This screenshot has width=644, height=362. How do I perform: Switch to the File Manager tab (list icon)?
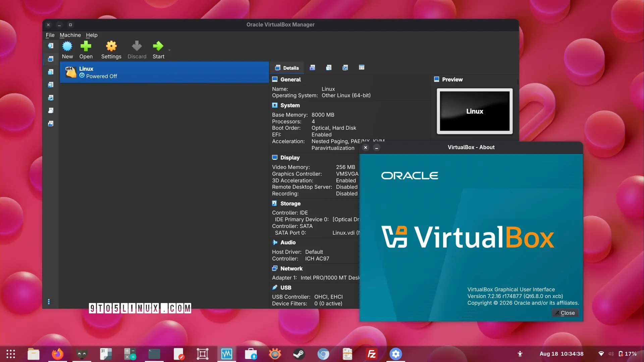click(x=362, y=67)
